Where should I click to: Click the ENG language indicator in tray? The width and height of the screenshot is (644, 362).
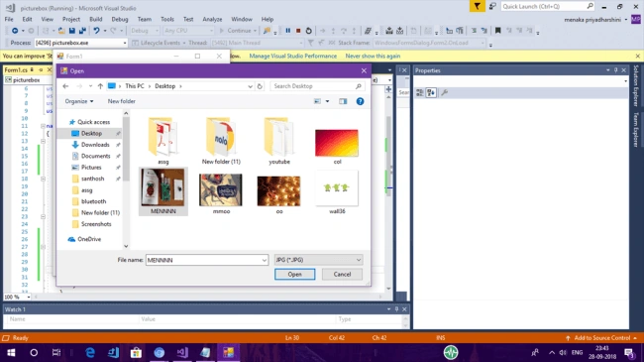tap(577, 352)
